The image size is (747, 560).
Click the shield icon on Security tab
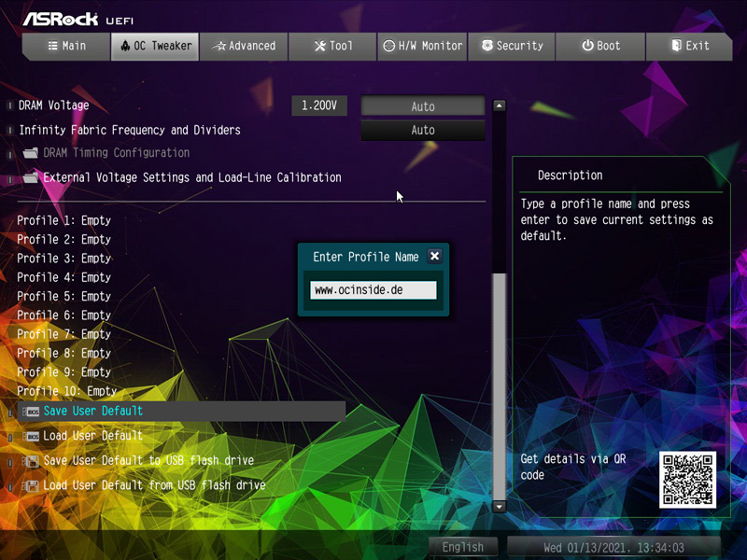coord(486,45)
